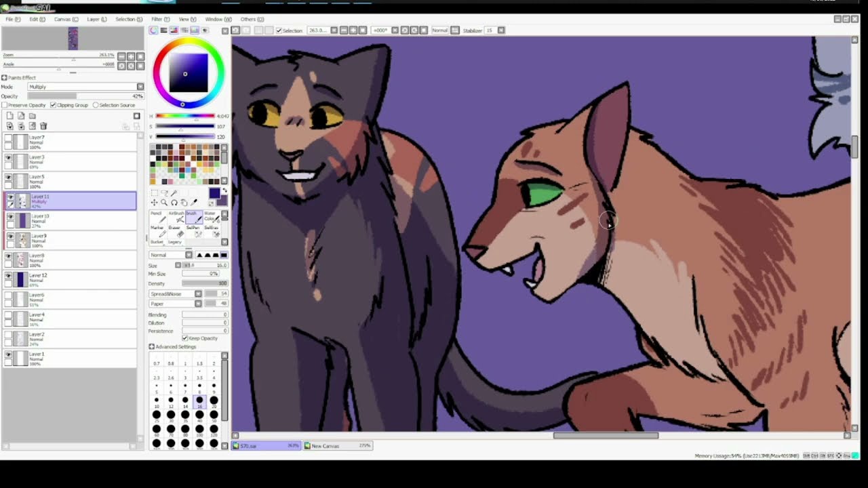
Task: Enable Selection Source option
Action: (96, 105)
